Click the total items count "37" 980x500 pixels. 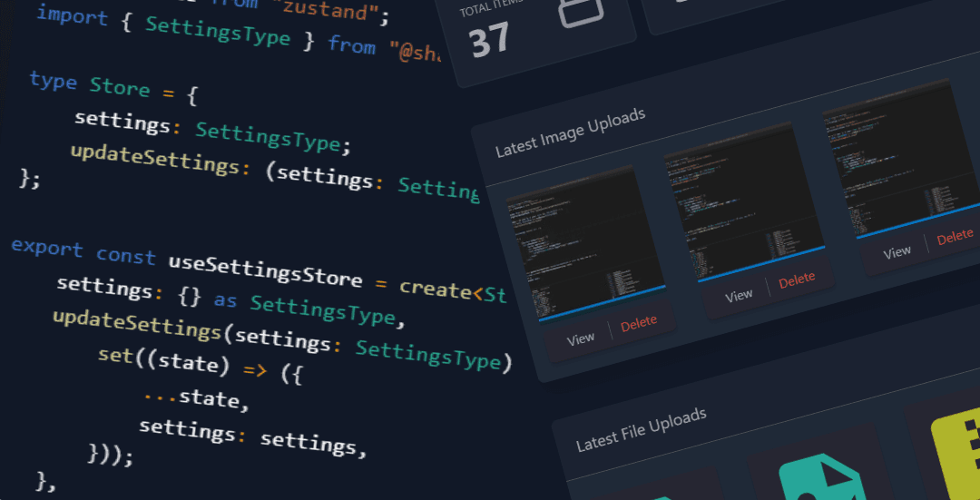489,41
